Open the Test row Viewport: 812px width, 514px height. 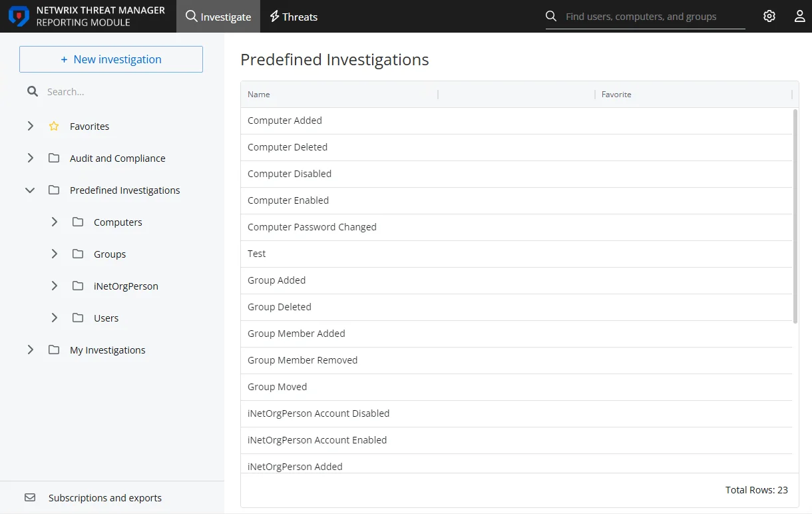(516, 254)
